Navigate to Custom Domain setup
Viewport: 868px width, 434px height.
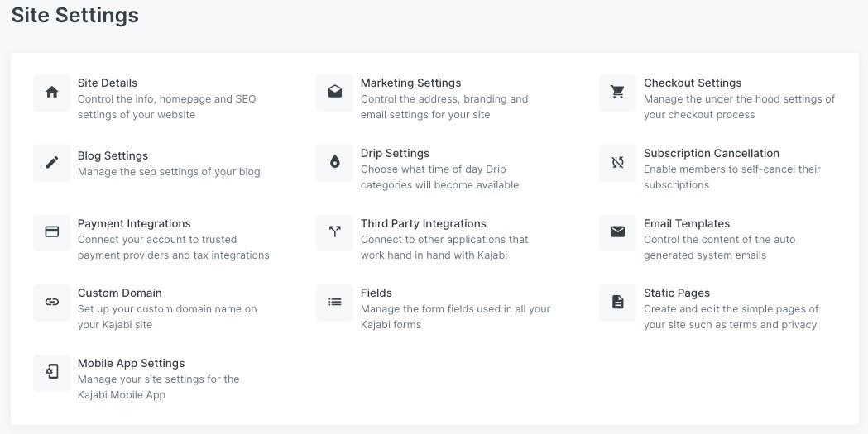point(120,293)
